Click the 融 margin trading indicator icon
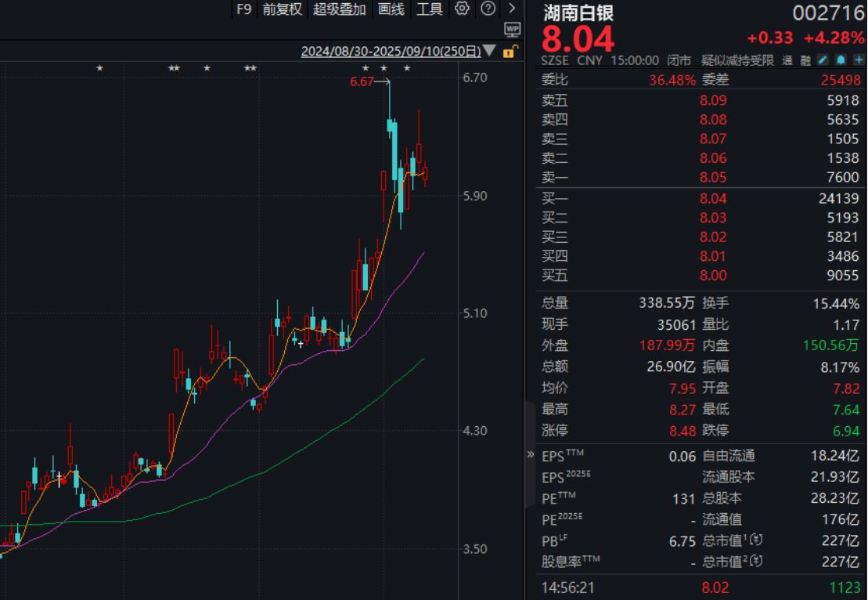The image size is (868, 600). pyautogui.click(x=807, y=60)
